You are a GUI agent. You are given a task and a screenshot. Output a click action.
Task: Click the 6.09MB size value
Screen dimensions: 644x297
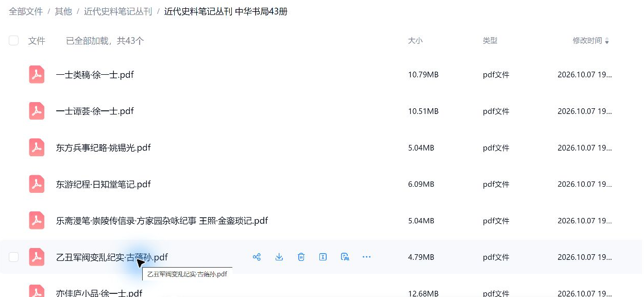click(421, 184)
